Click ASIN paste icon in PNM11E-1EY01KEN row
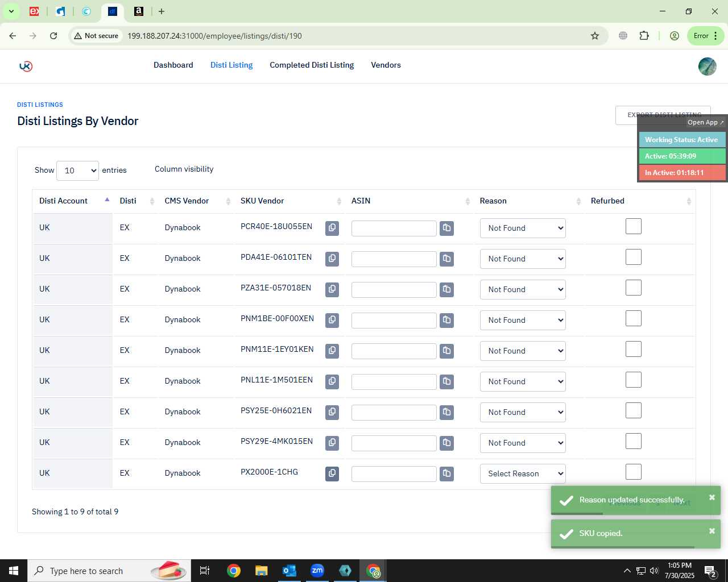Image resolution: width=728 pixels, height=582 pixels. 447,351
